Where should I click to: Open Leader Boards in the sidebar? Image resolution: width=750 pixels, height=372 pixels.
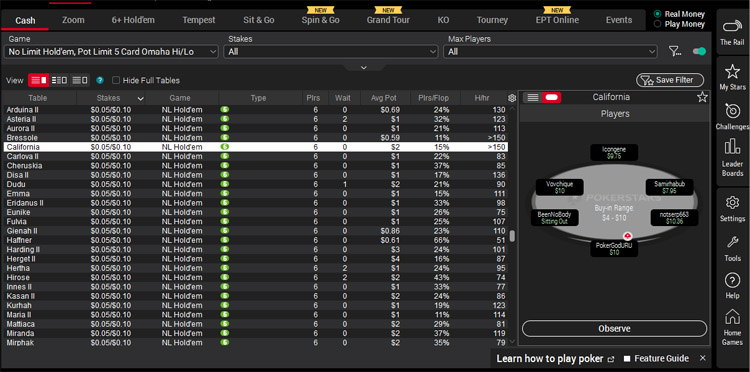tap(732, 146)
